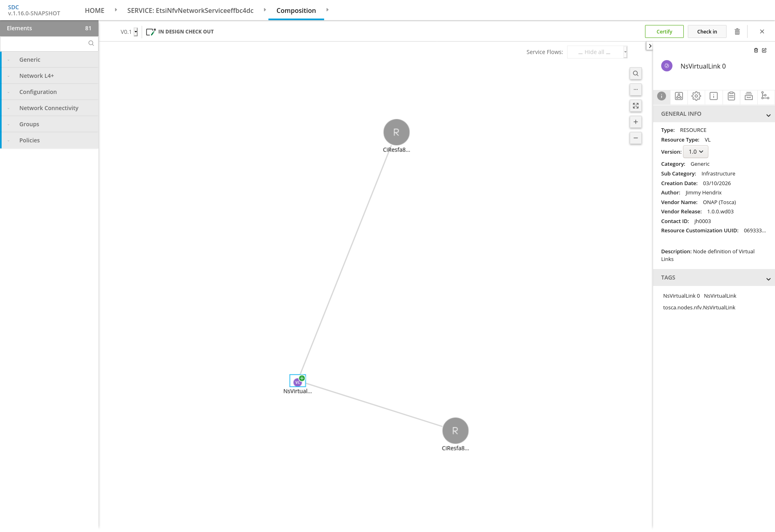Click the Elements search field
775x532 pixels.
pyautogui.click(x=44, y=44)
